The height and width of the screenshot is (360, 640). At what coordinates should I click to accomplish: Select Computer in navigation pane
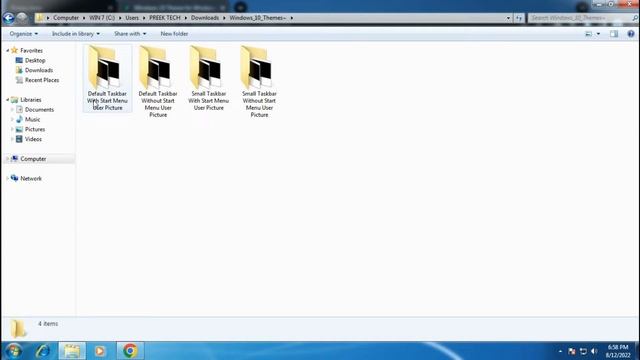pos(33,159)
